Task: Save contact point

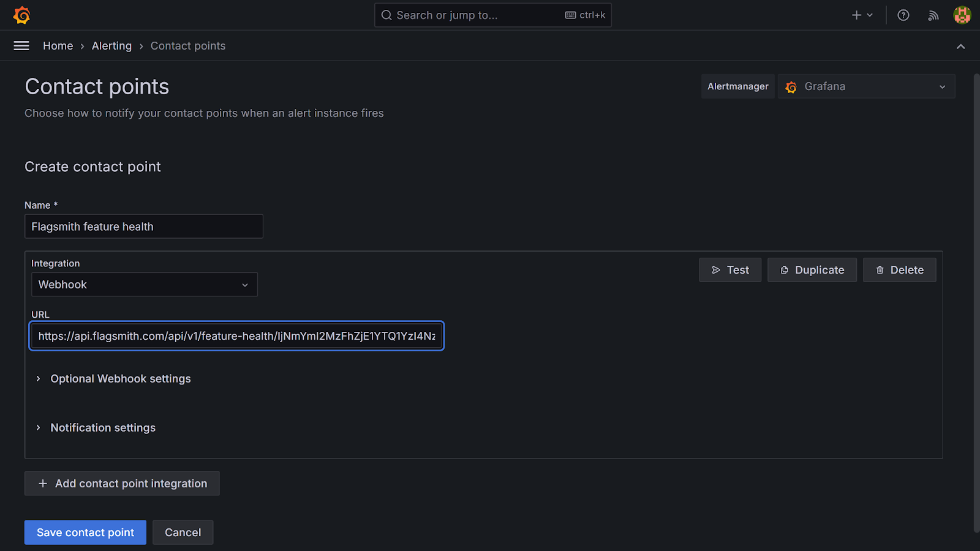Action: (x=85, y=533)
